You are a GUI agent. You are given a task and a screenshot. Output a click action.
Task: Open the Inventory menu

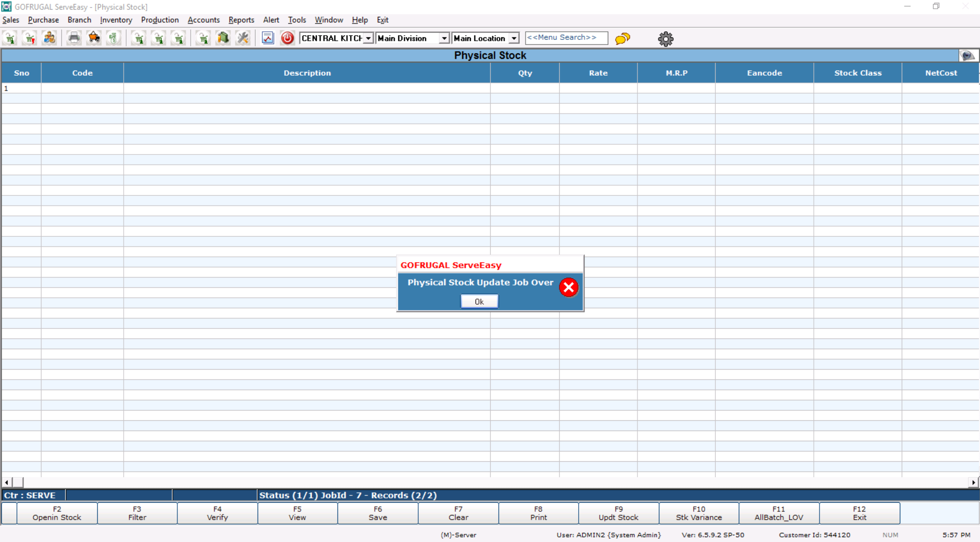tap(116, 20)
